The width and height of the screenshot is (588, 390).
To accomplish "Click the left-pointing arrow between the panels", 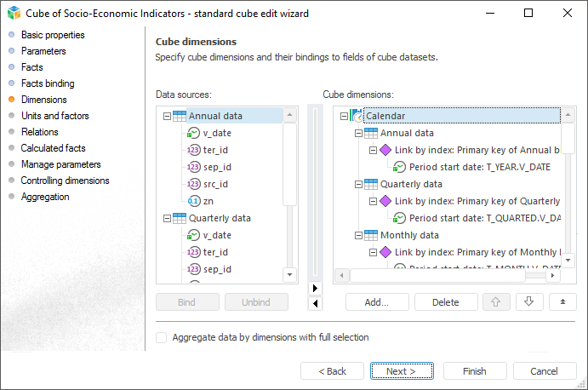I will point(317,302).
